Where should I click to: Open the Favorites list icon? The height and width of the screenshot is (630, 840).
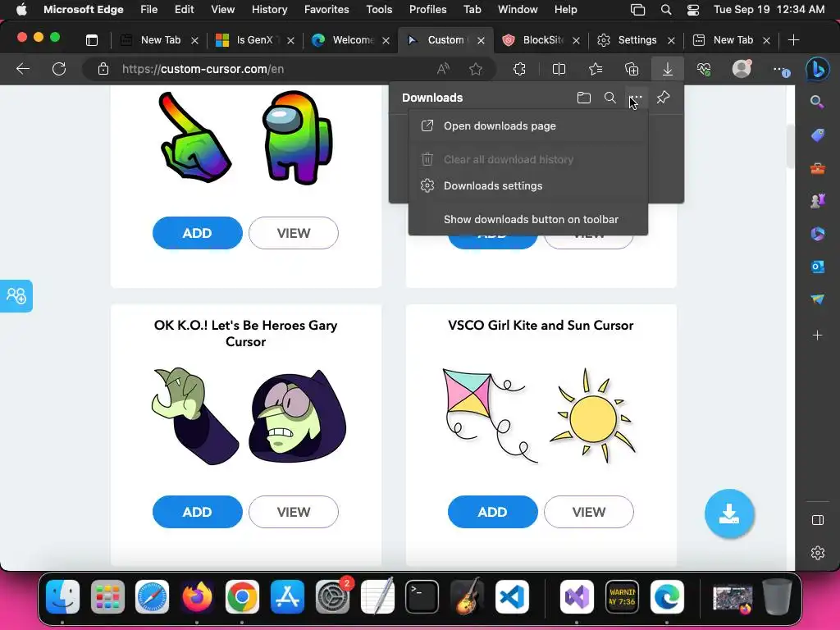(596, 69)
